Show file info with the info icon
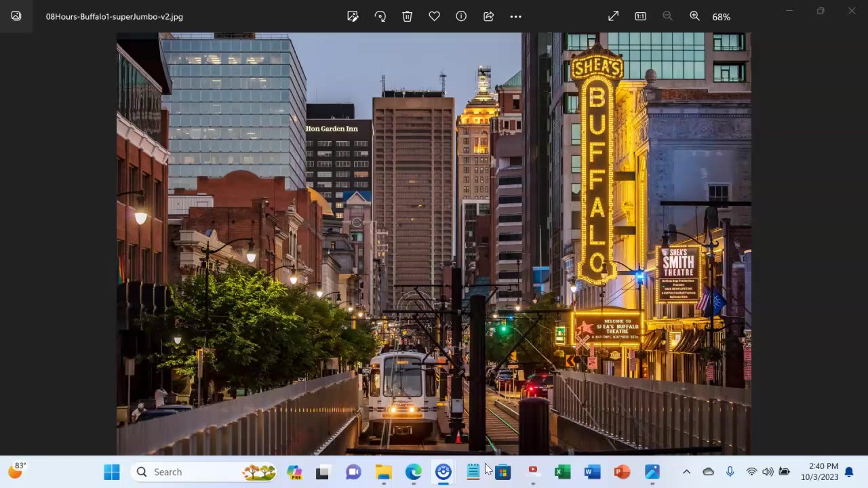This screenshot has width=868, height=488. (461, 16)
